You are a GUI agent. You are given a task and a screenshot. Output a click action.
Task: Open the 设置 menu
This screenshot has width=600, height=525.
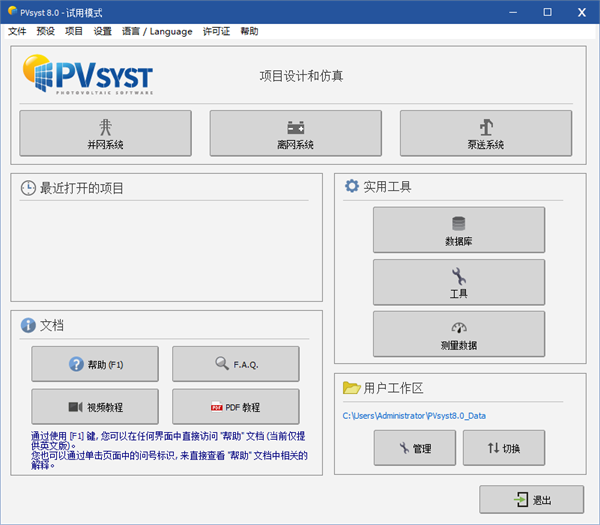(x=103, y=31)
